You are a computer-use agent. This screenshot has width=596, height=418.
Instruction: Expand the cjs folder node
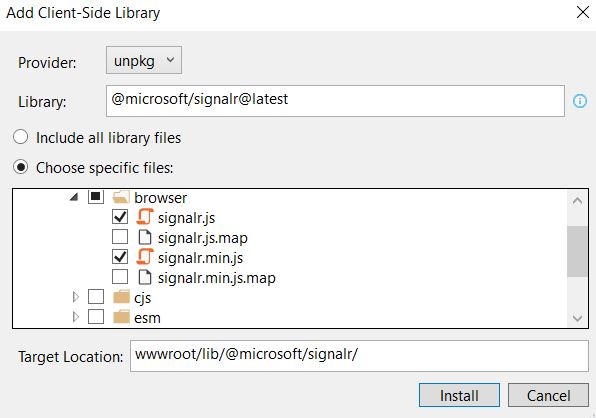pyautogui.click(x=76, y=297)
